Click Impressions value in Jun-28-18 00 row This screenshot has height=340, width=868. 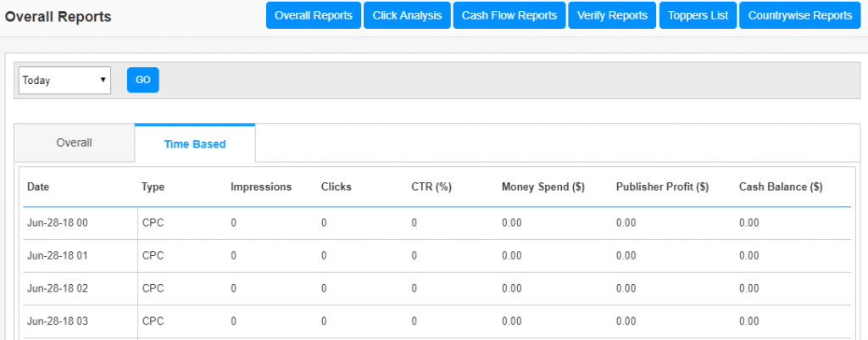[234, 223]
